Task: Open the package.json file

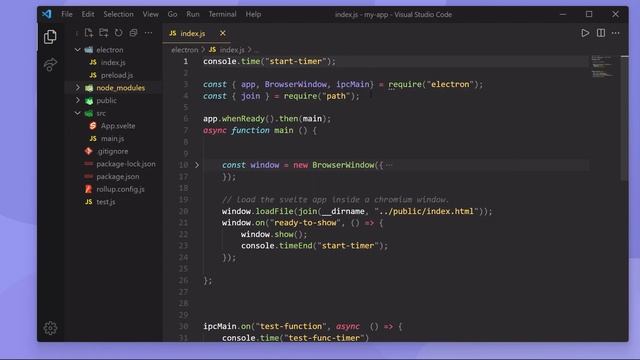Action: click(118, 176)
